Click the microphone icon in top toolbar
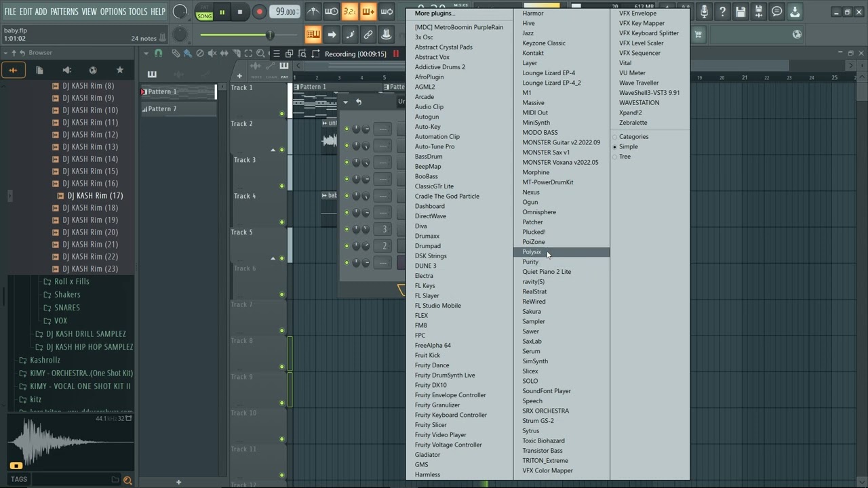868x488 pixels. 705,12
